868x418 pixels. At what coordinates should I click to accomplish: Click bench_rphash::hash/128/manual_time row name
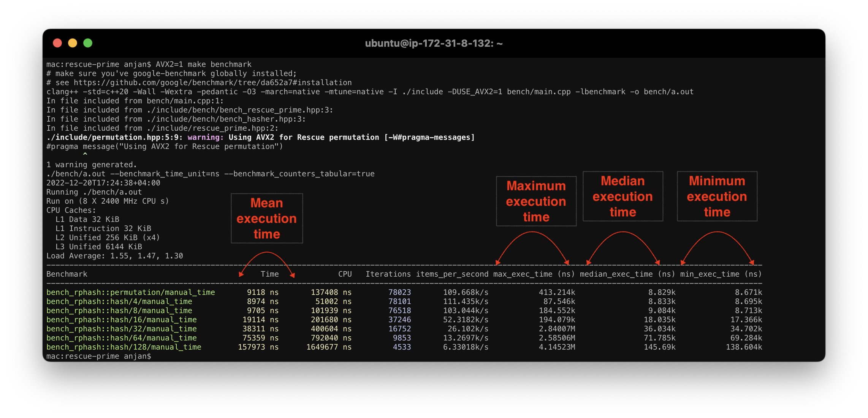pos(124,347)
